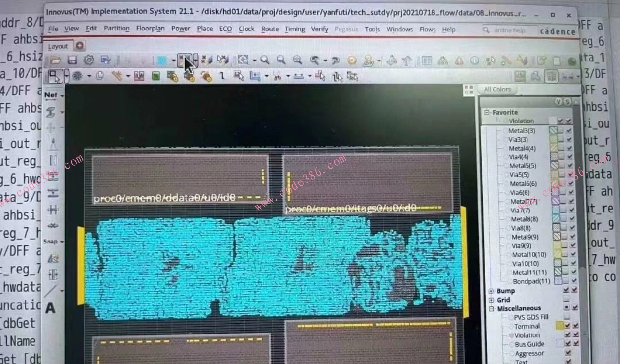Click the grid icon left of All Colors

468,90
